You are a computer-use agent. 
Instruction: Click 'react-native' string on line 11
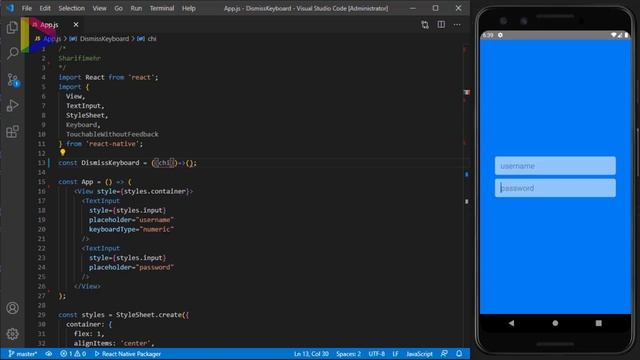(113, 144)
